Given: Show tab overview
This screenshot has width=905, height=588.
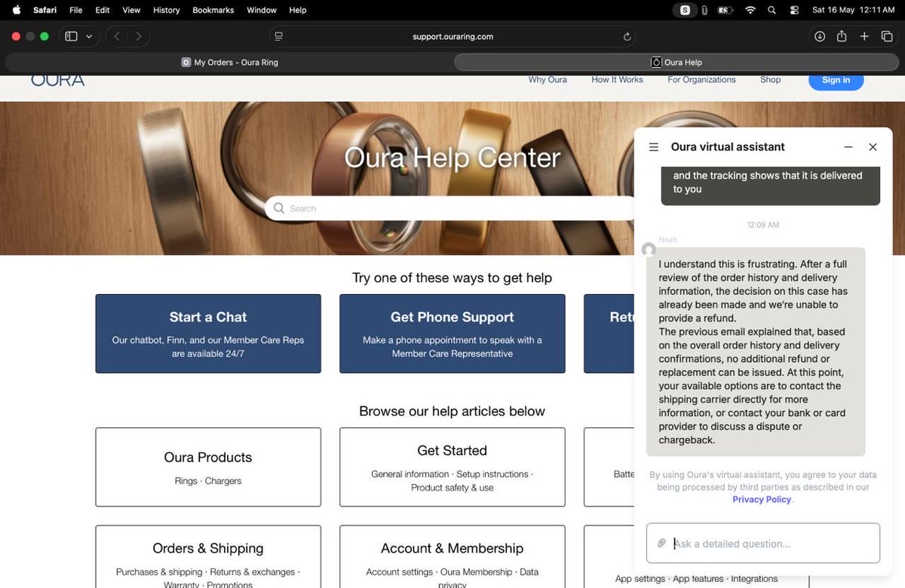Looking at the screenshot, I should coord(887,36).
